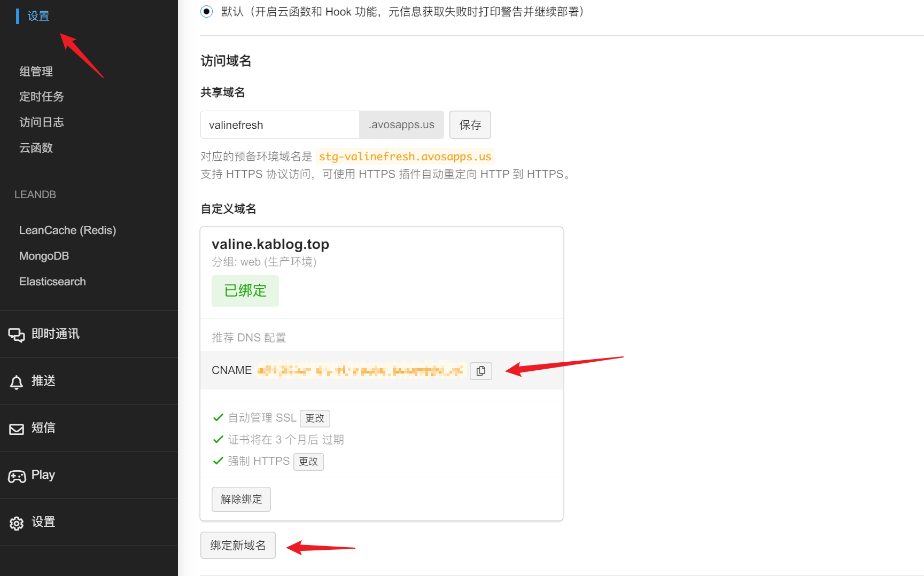Select MongoDB under LEANDB

click(x=44, y=256)
